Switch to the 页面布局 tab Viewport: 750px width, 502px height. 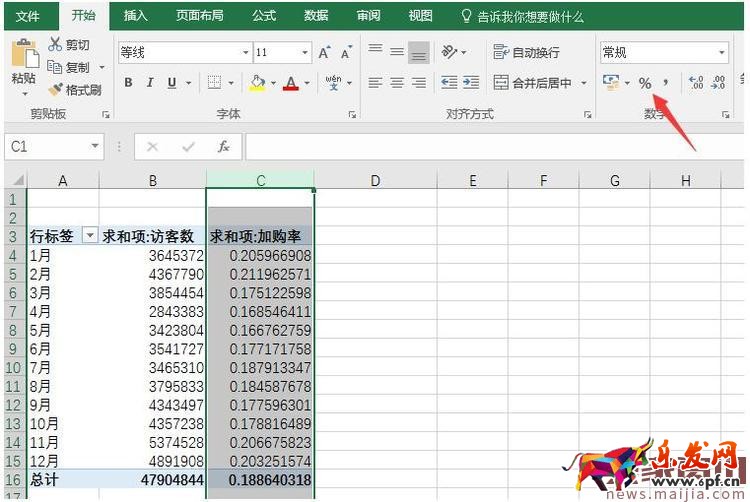[x=200, y=16]
